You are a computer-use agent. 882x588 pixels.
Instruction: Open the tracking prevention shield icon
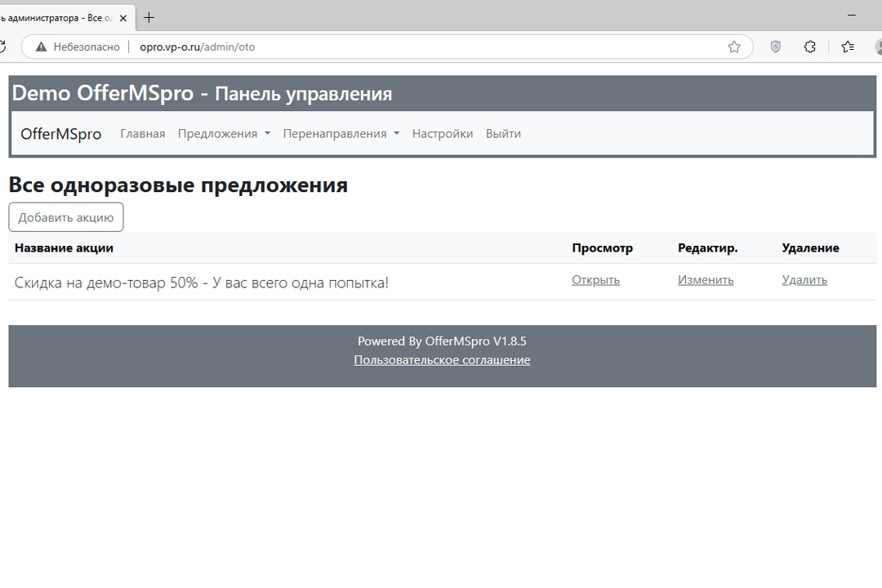tap(775, 47)
